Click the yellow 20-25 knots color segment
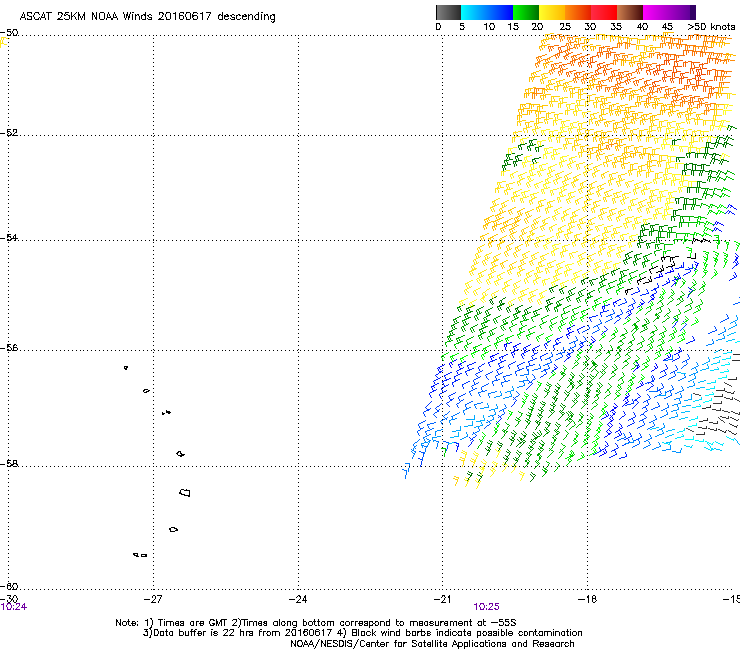Screen dimensions: 740x650 552,12
